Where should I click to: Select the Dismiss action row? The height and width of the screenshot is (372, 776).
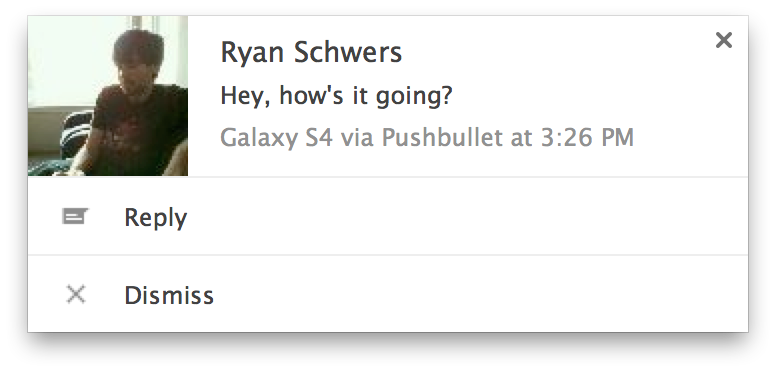click(x=388, y=294)
